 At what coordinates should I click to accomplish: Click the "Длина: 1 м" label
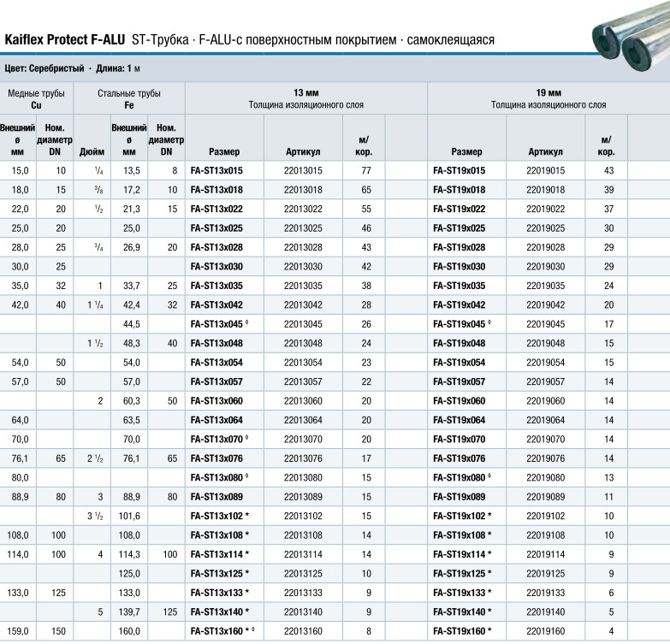pos(117,68)
